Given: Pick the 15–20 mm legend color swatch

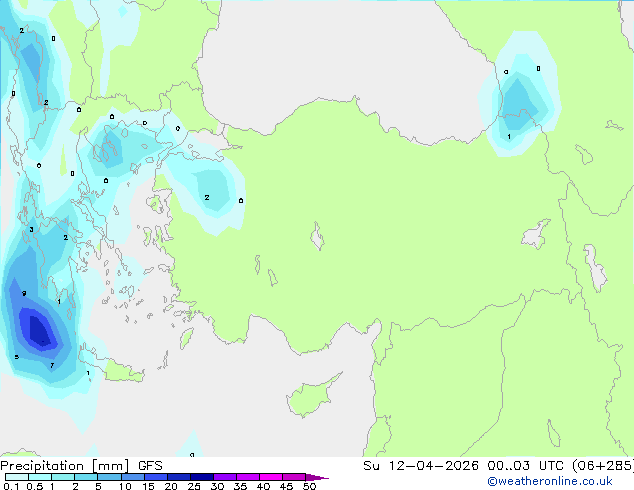Looking at the screenshot, I should [156, 477].
